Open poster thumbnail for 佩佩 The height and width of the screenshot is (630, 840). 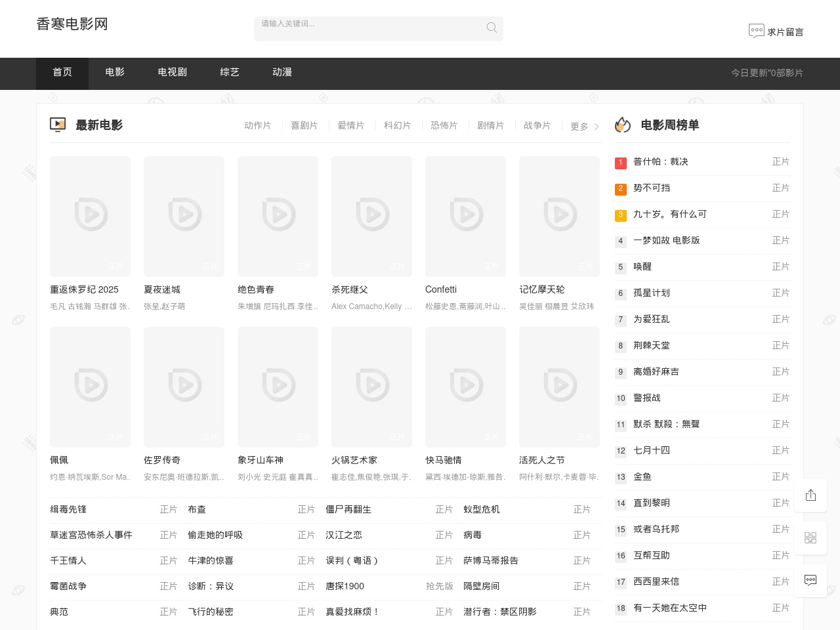point(90,387)
